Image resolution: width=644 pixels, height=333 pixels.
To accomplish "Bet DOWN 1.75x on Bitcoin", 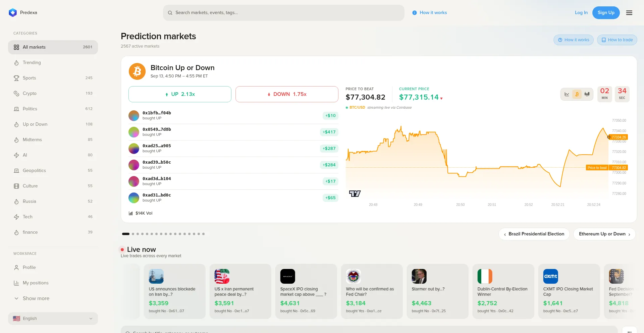I will pos(287,94).
